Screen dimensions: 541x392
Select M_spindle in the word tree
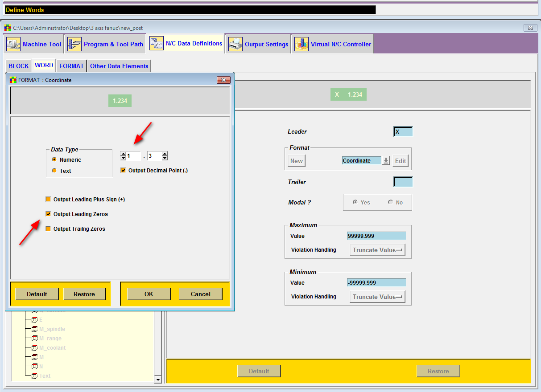coord(52,329)
